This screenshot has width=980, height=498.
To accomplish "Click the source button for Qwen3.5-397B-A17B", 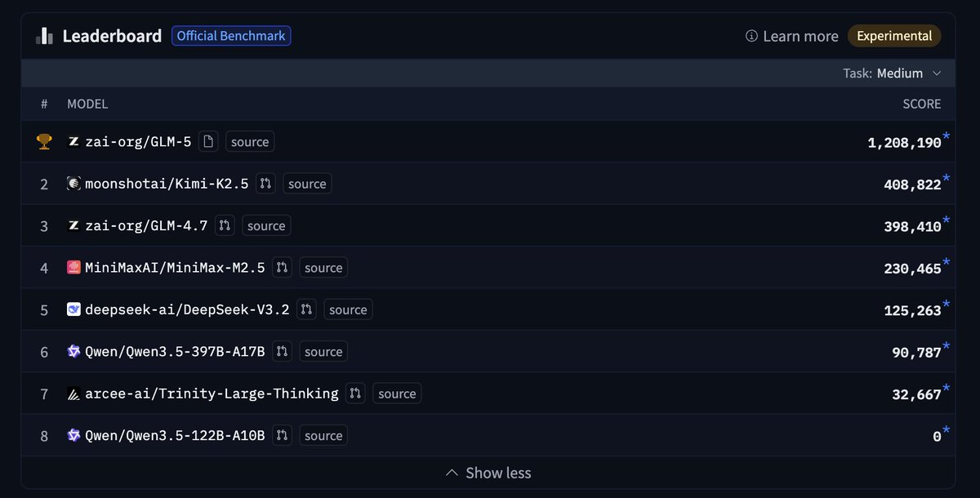I will pyautogui.click(x=323, y=352).
